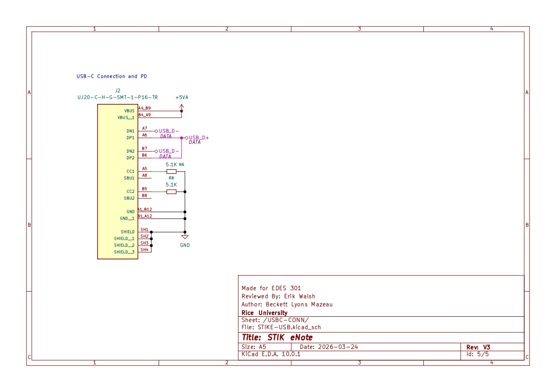Click the GND pin name beside A1_B12
This screenshot has width=556, height=392.
click(x=131, y=211)
